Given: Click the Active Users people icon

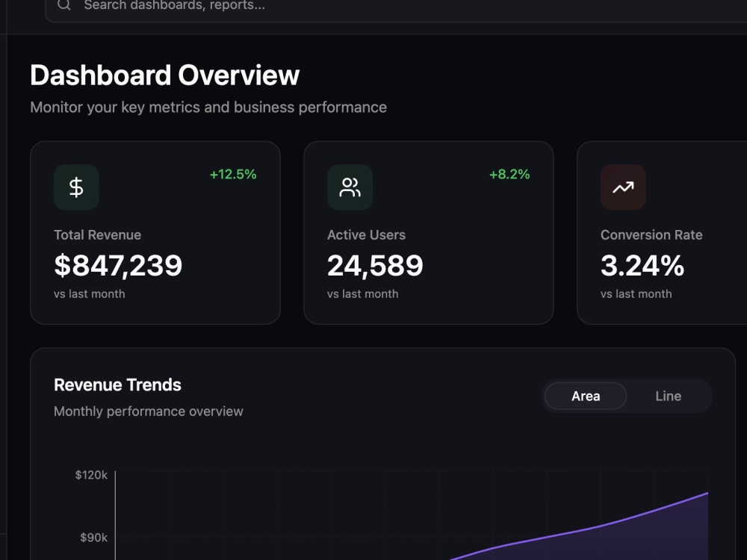Looking at the screenshot, I should coord(350,187).
